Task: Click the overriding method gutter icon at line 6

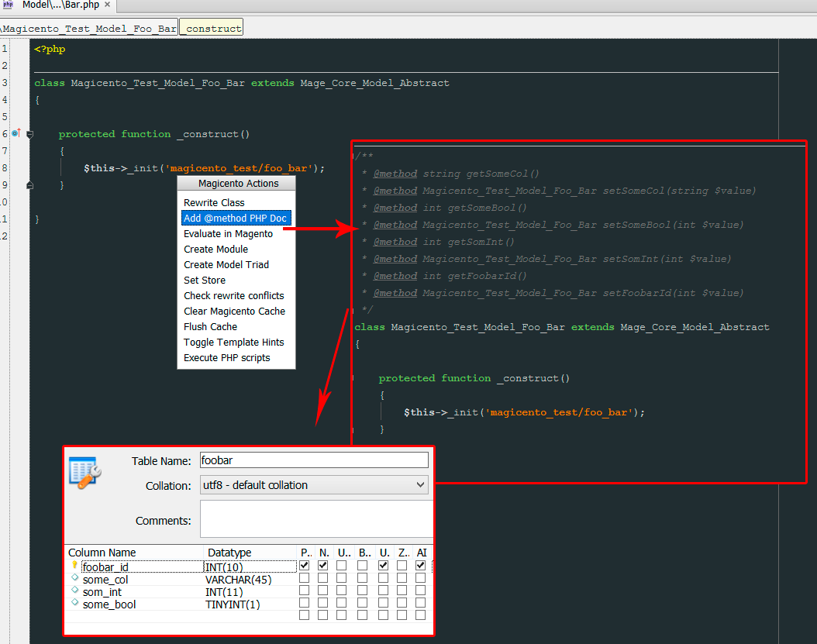Action: (16, 133)
